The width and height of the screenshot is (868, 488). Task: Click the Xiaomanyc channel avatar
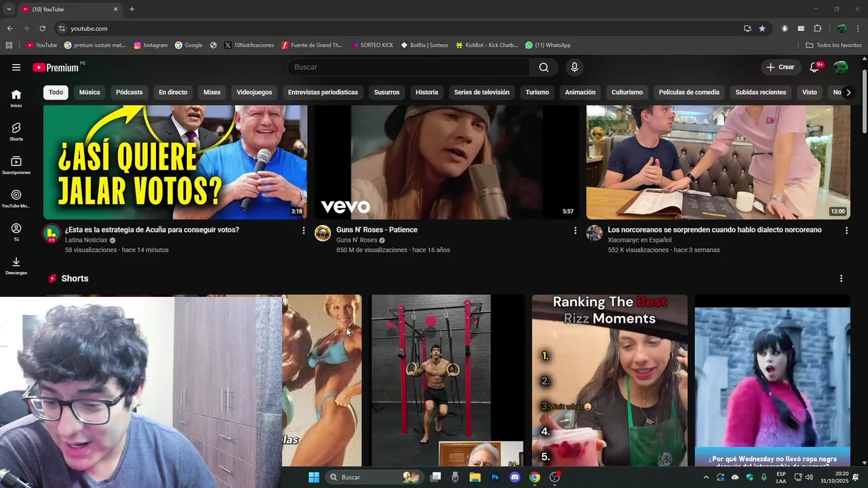594,234
